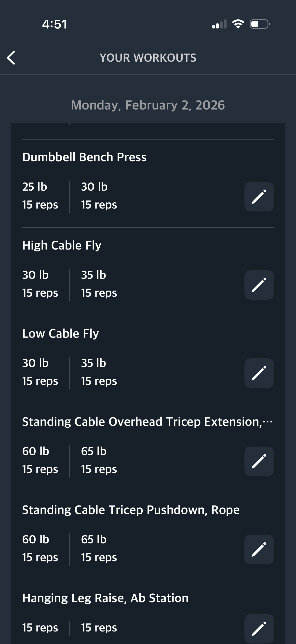Open the Low Cable Fly exercise

pos(60,334)
